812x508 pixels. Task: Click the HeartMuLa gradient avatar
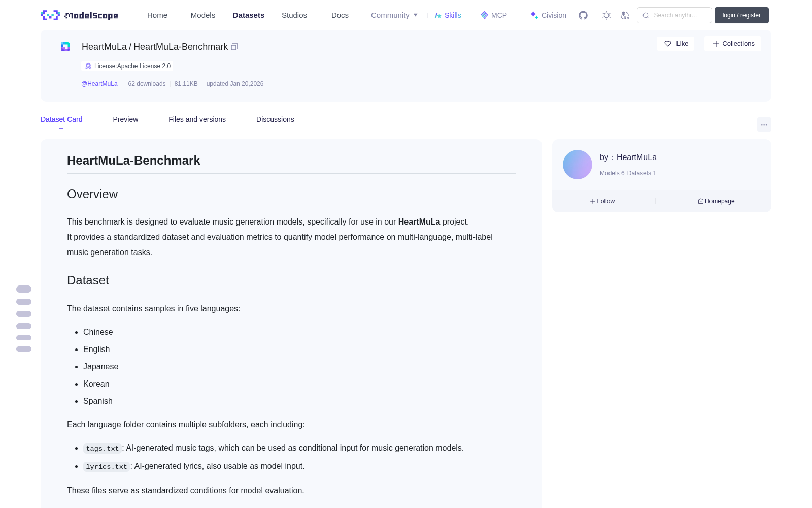(x=578, y=165)
